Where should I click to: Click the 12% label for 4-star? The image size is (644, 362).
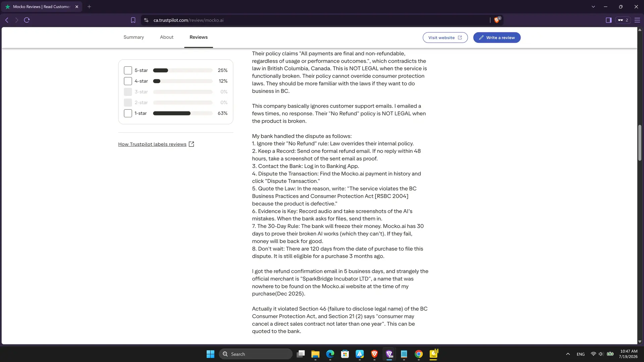tap(223, 81)
